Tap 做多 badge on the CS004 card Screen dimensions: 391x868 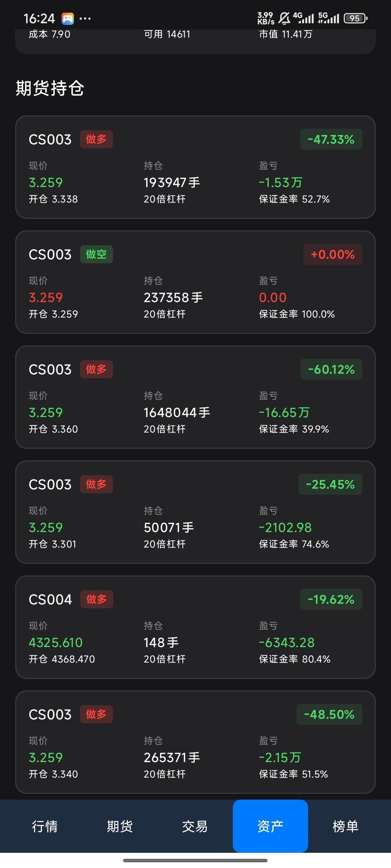click(97, 599)
